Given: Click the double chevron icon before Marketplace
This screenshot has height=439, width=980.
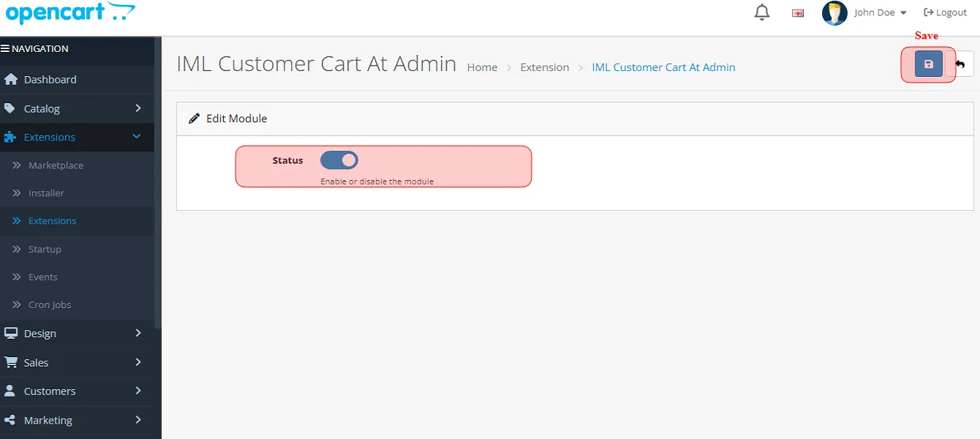Looking at the screenshot, I should (x=17, y=165).
